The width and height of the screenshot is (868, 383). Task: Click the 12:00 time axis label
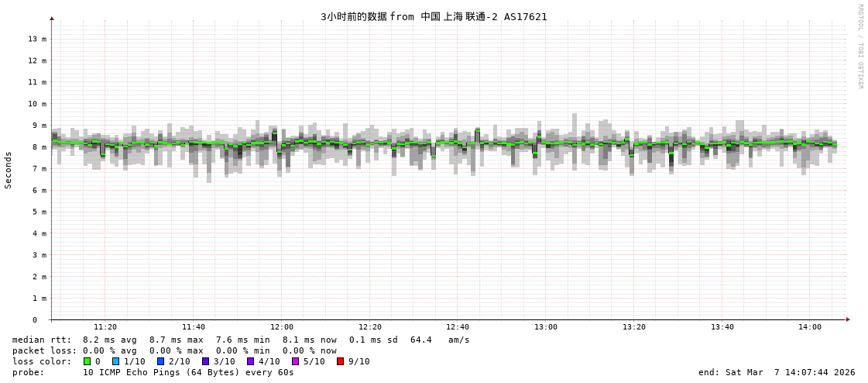pos(282,327)
